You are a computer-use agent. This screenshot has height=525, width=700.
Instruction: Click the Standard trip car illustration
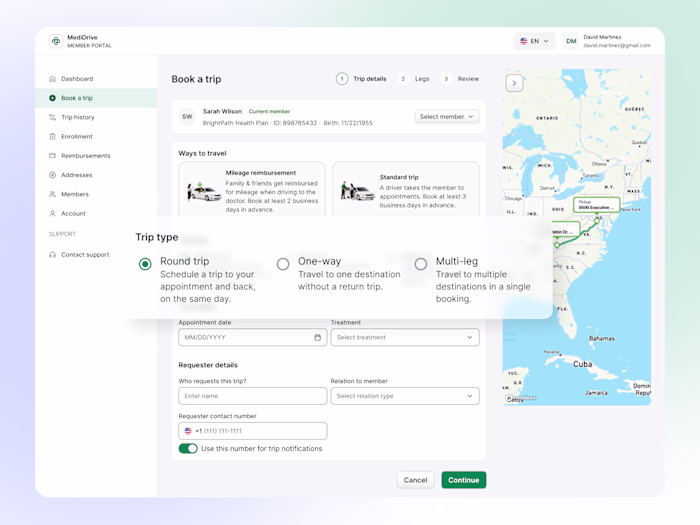coord(358,191)
